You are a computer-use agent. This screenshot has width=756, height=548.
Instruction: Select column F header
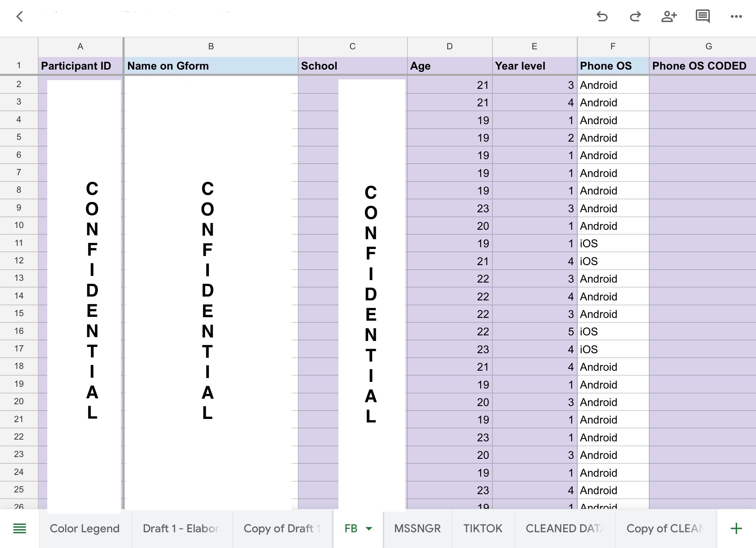tap(613, 47)
